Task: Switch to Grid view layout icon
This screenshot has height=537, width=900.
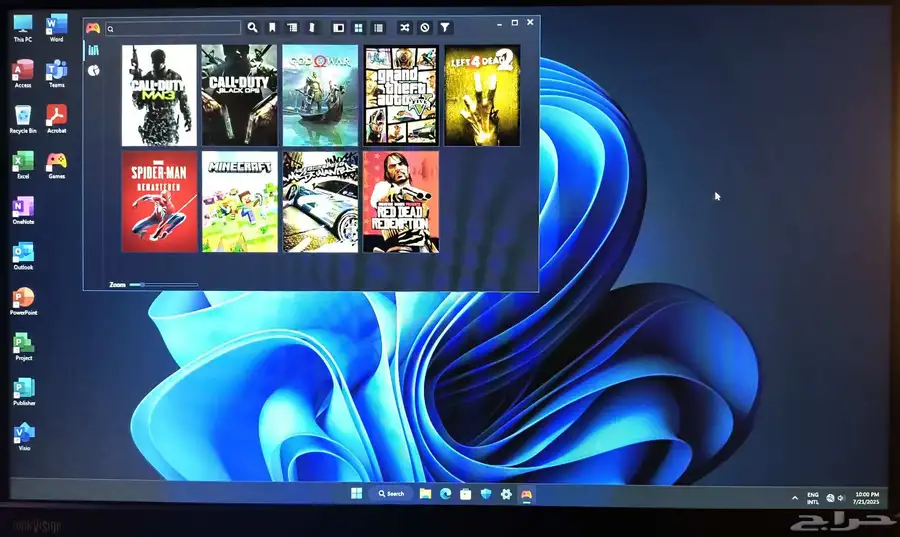Action: click(x=359, y=28)
